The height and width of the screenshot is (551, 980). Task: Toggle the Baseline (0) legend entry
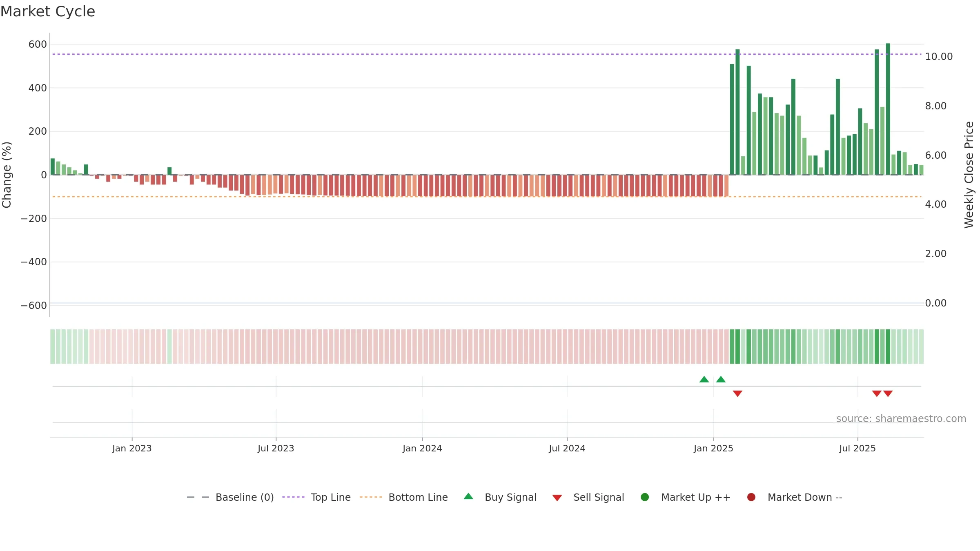click(x=245, y=497)
